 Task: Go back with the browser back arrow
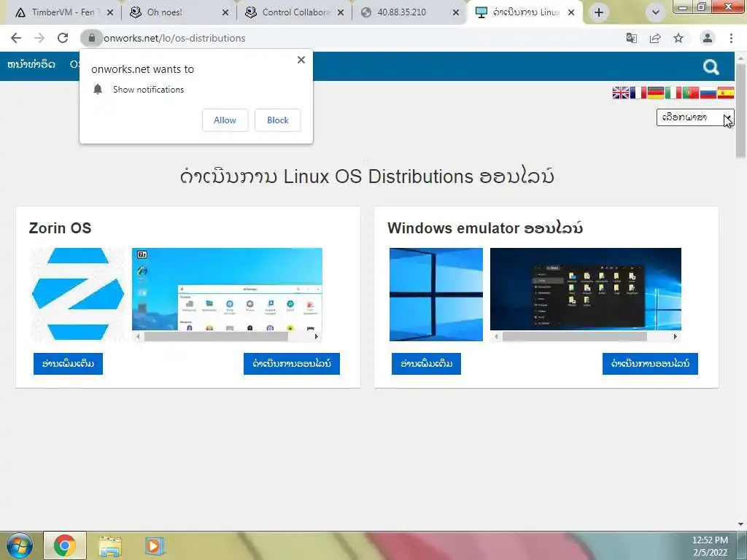coord(16,38)
